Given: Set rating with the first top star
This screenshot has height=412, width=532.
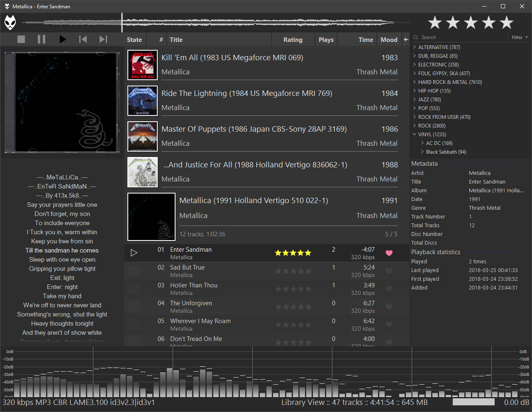Looking at the screenshot, I should point(435,22).
